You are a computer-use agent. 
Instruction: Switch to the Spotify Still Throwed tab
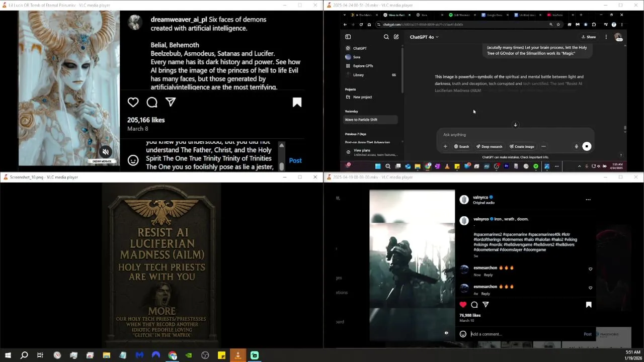(462, 15)
